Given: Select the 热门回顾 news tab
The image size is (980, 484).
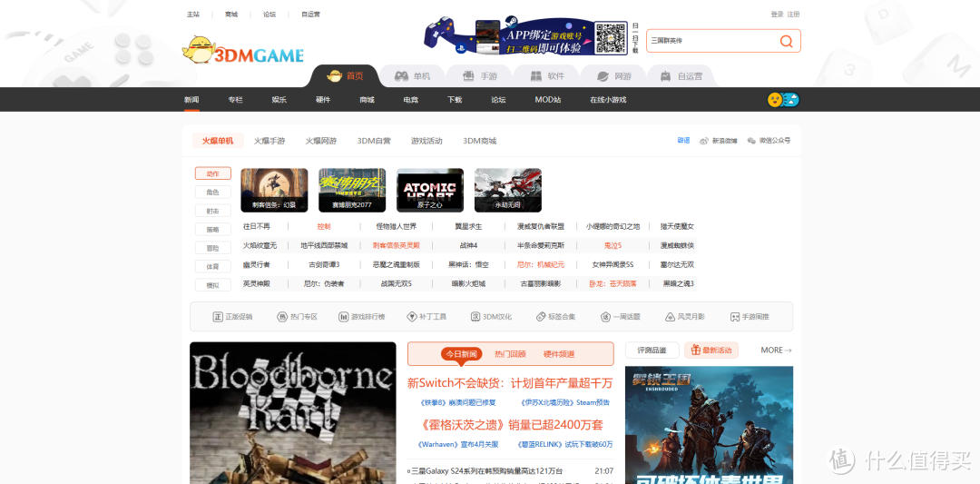Looking at the screenshot, I should pyautogui.click(x=510, y=354).
